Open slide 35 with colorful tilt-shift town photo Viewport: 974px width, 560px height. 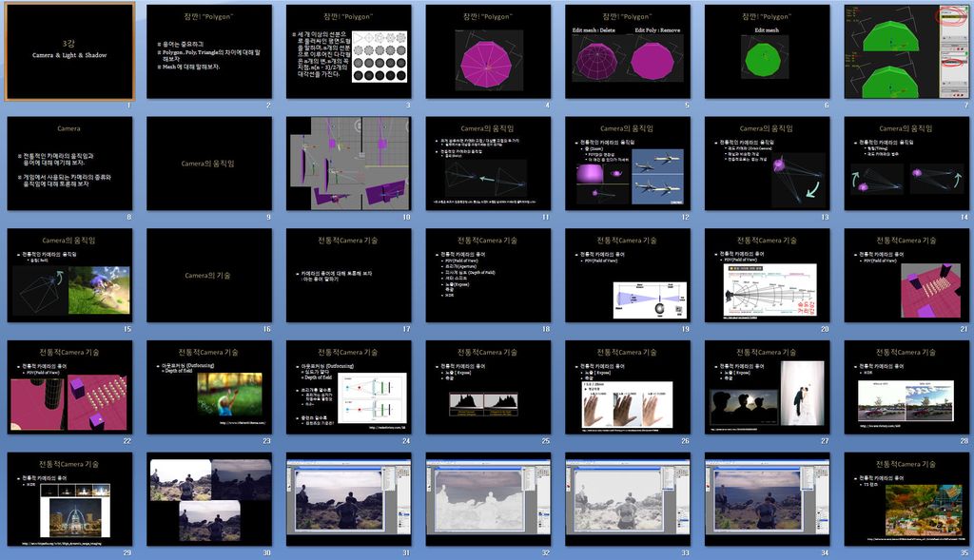tap(906, 499)
